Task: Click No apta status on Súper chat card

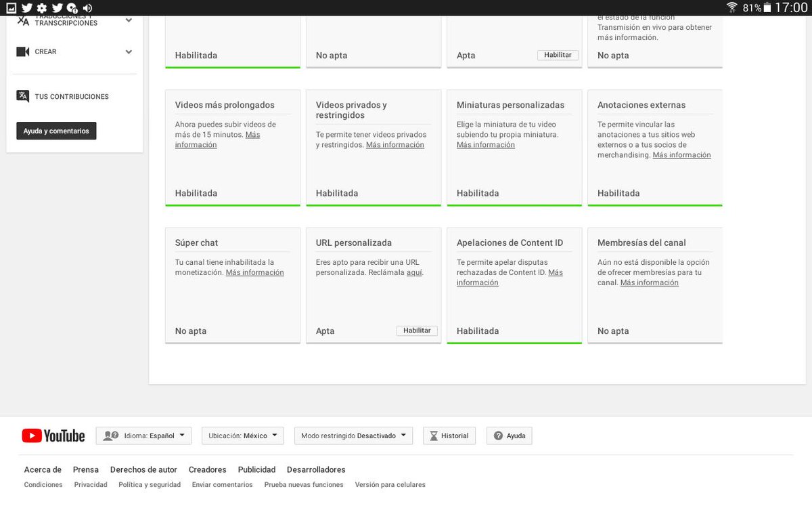Action: coord(191,331)
